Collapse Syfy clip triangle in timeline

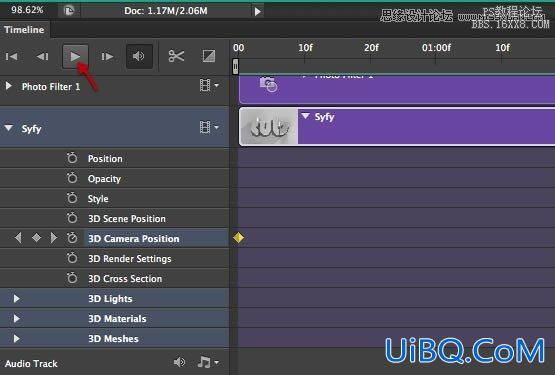click(x=305, y=116)
